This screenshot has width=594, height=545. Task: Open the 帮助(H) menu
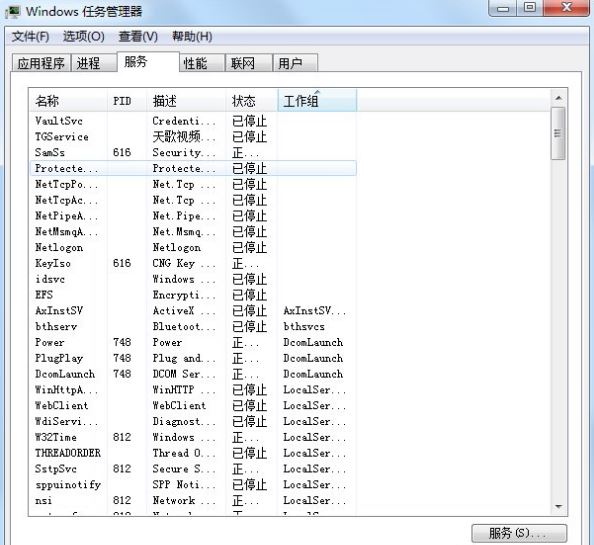pyautogui.click(x=192, y=37)
